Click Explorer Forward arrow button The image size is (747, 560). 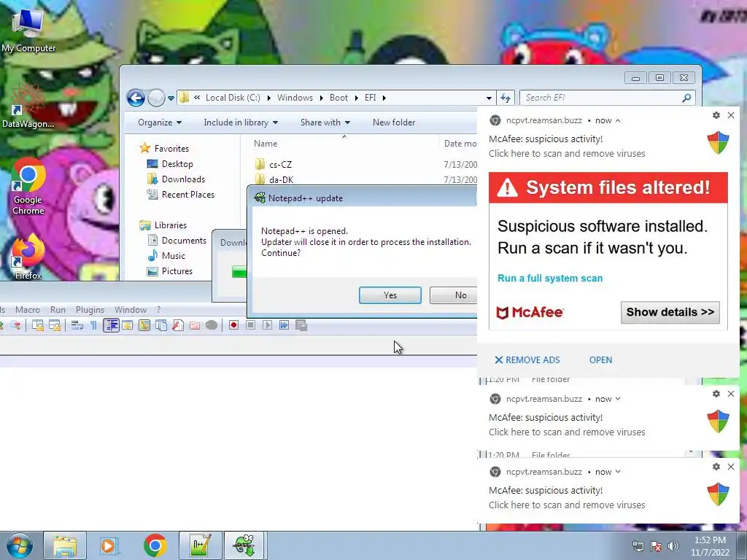[x=156, y=98]
